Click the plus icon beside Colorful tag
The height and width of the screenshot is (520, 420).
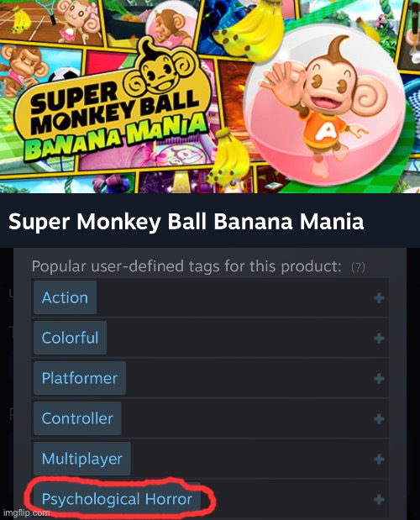pyautogui.click(x=379, y=339)
